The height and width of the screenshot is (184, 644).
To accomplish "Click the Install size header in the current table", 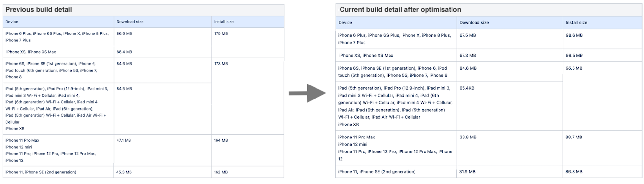I will point(576,23).
